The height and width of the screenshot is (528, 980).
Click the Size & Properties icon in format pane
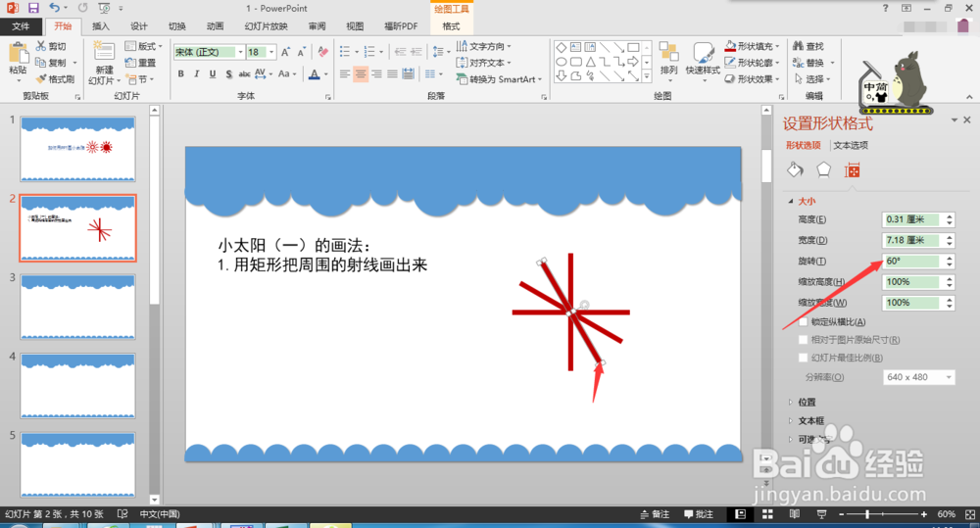pyautogui.click(x=853, y=170)
